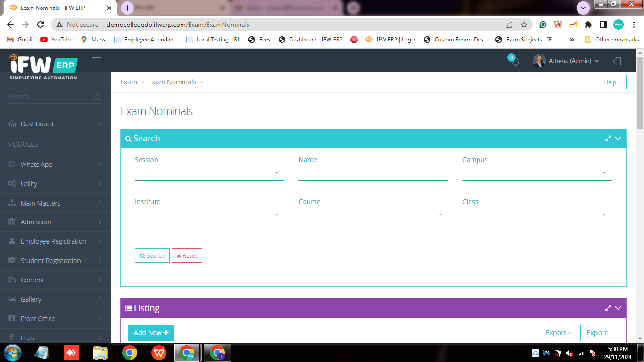Open the Campus dropdown
The height and width of the screenshot is (362, 644).
(537, 173)
